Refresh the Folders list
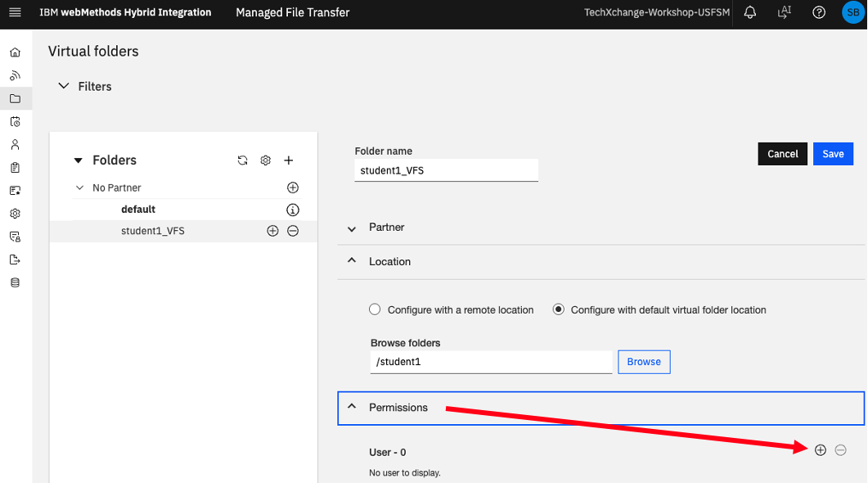Screen dimensions: 868x483 (x=242, y=160)
